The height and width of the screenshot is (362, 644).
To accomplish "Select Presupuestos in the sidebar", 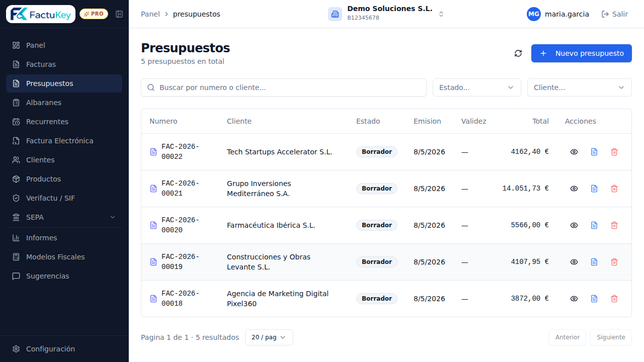I will tap(64, 83).
